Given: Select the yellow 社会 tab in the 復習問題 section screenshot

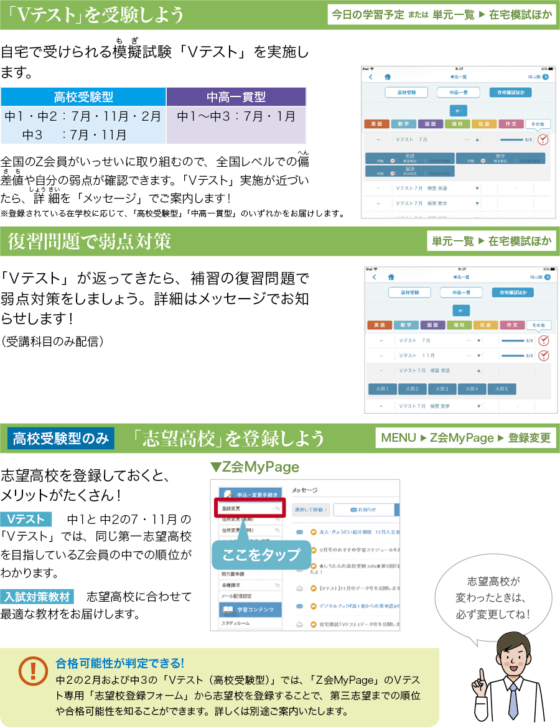Looking at the screenshot, I should (x=486, y=325).
